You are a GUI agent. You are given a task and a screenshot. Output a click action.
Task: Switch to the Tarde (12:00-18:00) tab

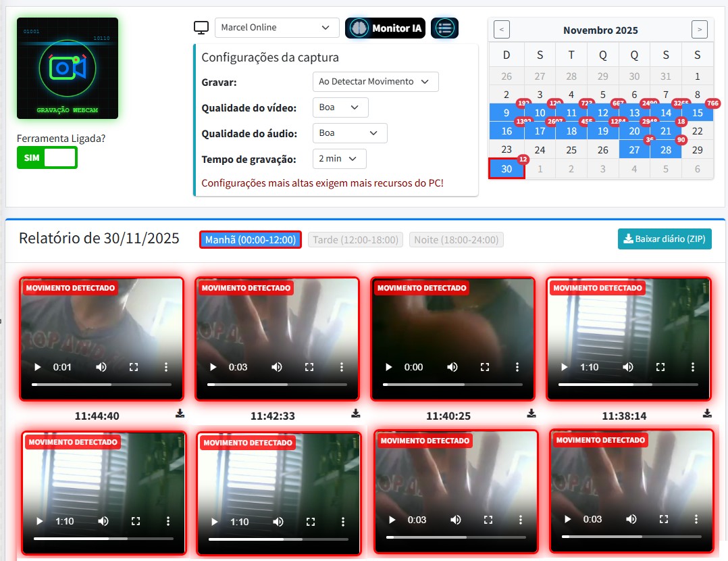point(356,240)
